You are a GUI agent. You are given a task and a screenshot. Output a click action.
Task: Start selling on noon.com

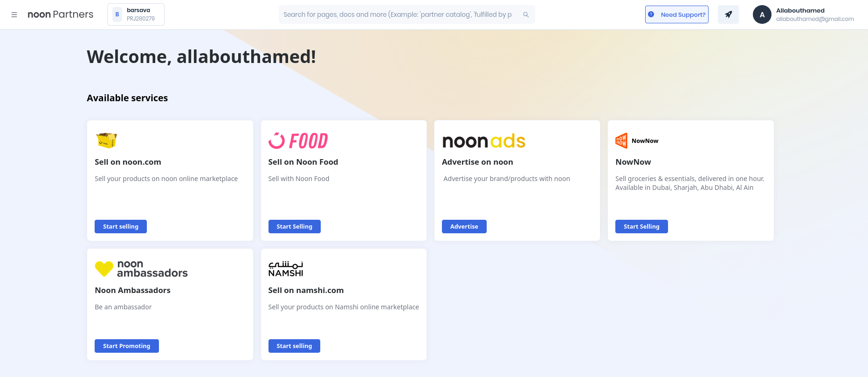tap(121, 226)
